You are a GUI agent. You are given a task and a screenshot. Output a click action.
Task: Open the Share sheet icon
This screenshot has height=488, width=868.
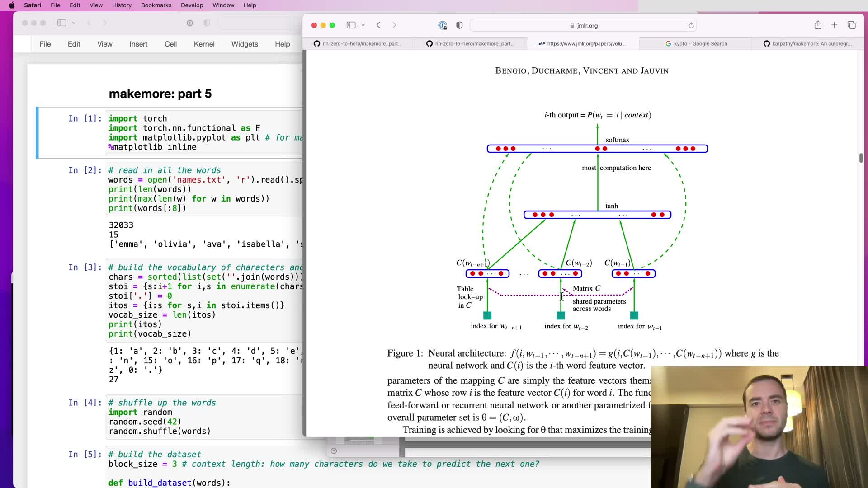[818, 25]
